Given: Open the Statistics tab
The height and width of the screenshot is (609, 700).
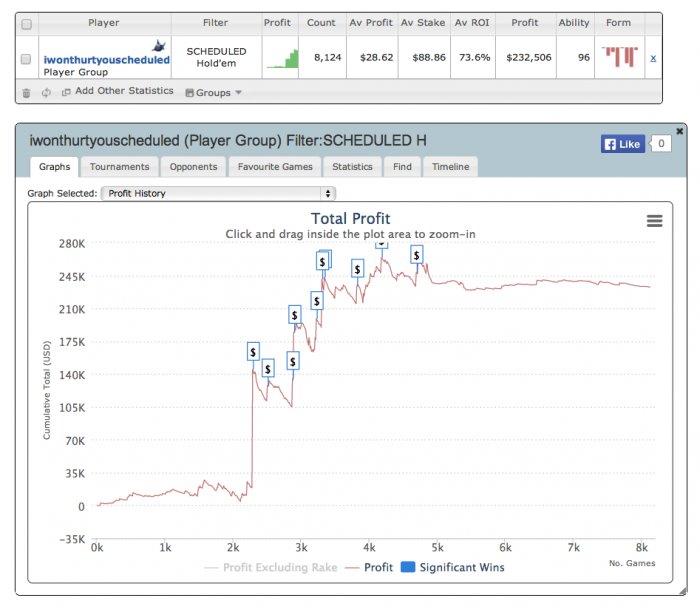Looking at the screenshot, I should (x=352, y=167).
